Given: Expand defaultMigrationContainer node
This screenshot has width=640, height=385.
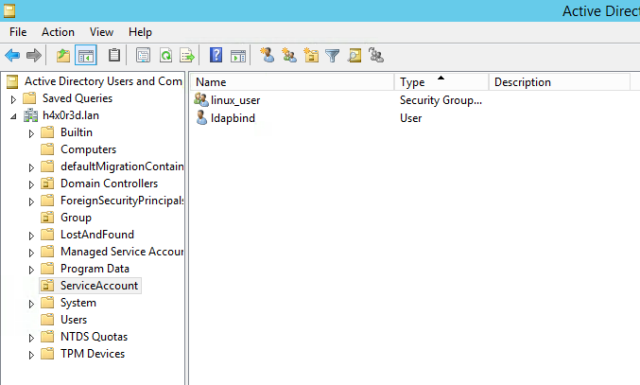Looking at the screenshot, I should [31, 167].
